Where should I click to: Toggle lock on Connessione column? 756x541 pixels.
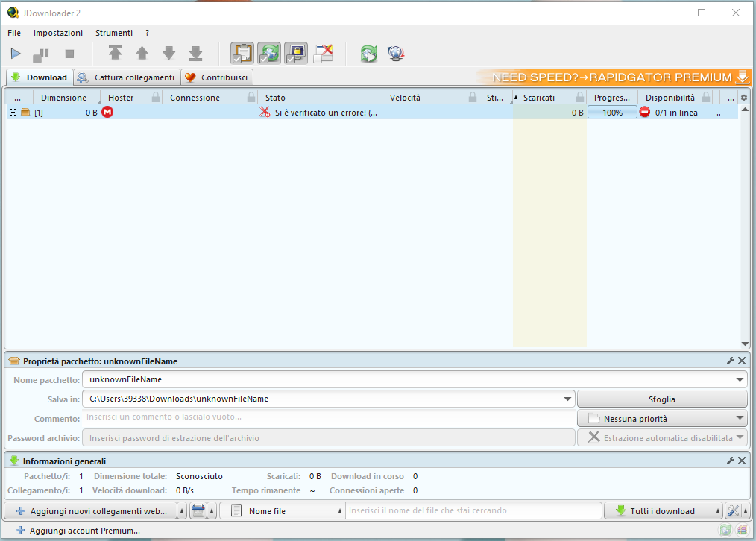pyautogui.click(x=251, y=98)
